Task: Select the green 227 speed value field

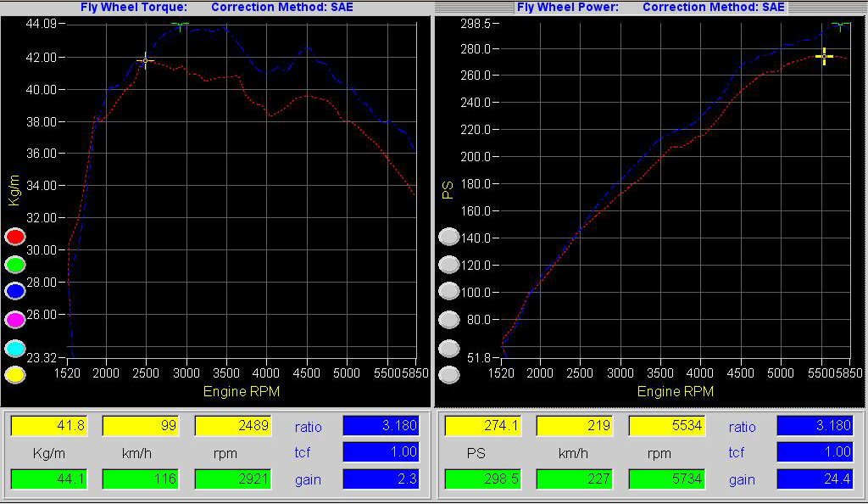Action: tap(575, 479)
